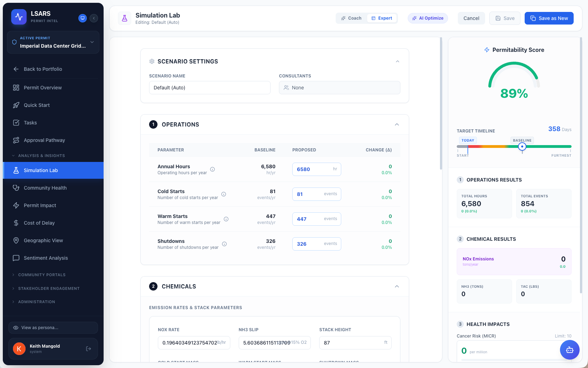
Task: Open Permit Impact page
Action: [53, 205]
